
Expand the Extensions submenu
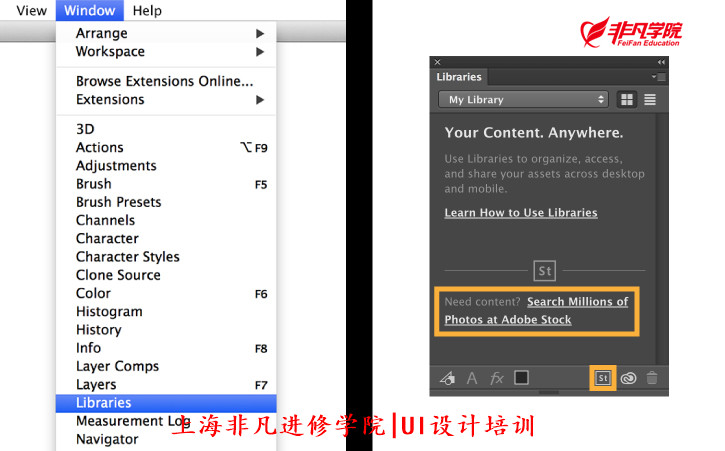tap(166, 99)
